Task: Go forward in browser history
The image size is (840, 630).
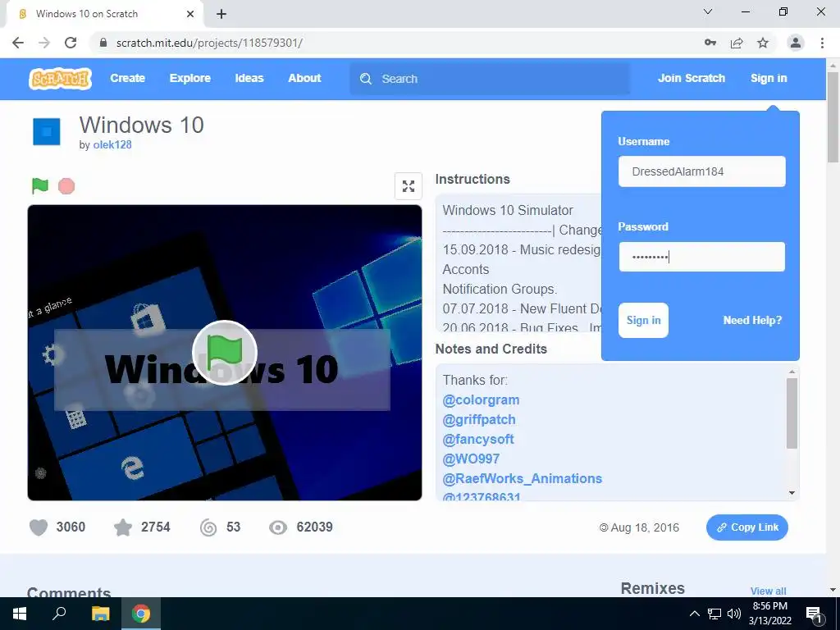Action: [44, 43]
